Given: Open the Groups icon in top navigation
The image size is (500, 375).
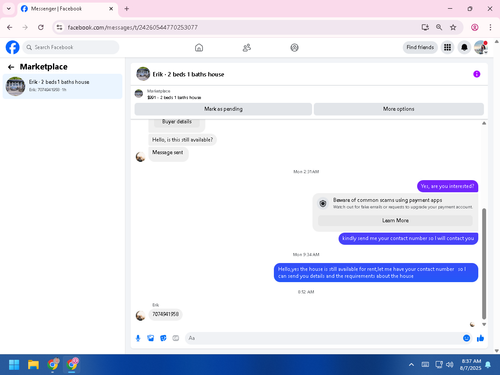Looking at the screenshot, I should pyautogui.click(x=294, y=48).
